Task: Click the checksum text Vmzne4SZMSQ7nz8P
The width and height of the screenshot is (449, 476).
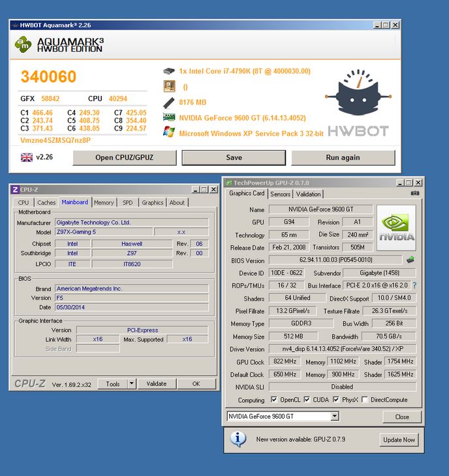Action: pos(55,140)
